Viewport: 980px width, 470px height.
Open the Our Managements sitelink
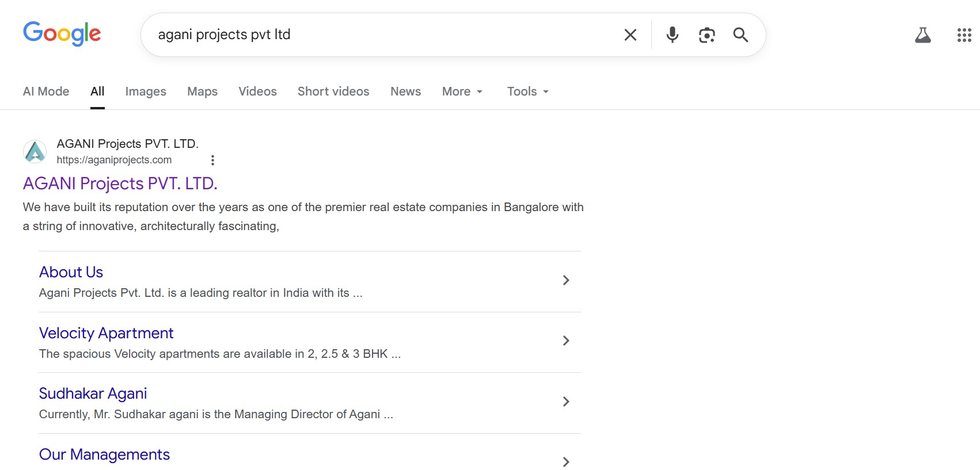tap(104, 454)
